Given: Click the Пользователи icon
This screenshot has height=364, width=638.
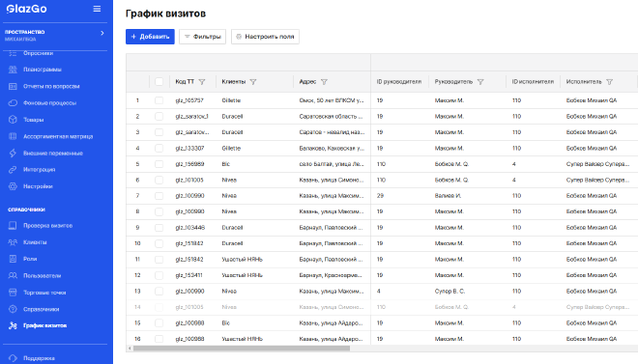Looking at the screenshot, I should click(x=13, y=275).
